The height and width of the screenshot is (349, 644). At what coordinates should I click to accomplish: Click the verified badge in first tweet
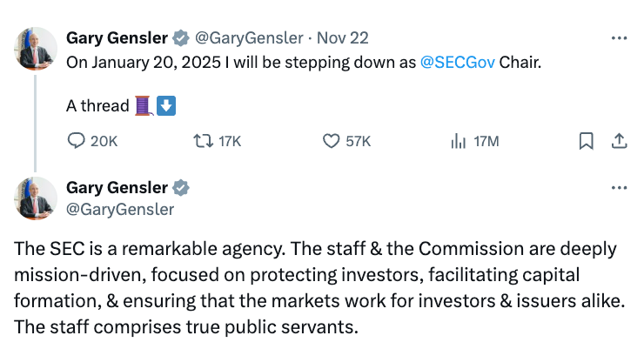coord(181,38)
